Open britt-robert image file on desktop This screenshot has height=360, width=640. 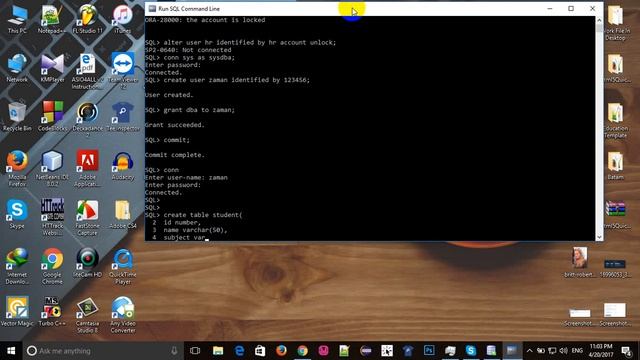(x=580, y=262)
